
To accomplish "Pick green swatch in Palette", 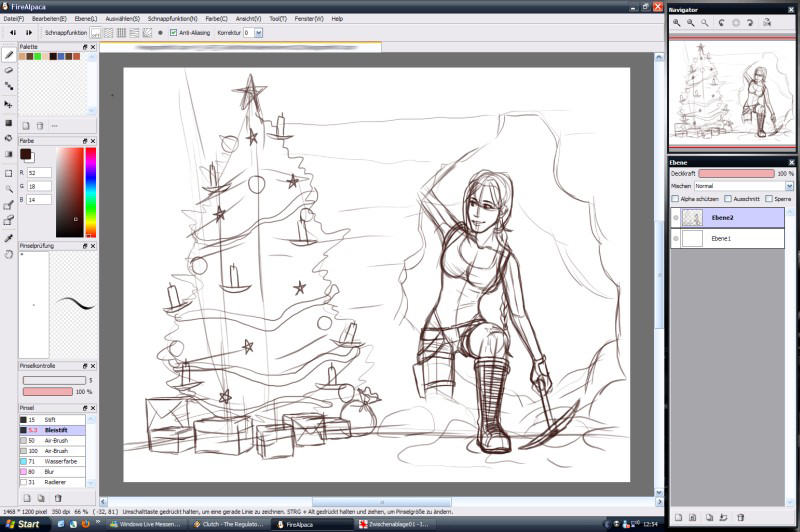I will [37, 56].
